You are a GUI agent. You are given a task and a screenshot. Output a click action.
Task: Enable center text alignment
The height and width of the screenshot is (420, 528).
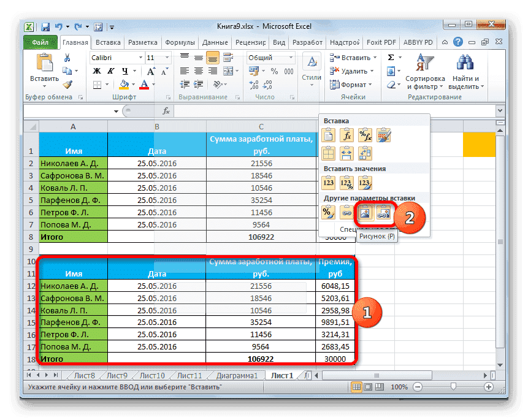pyautogui.click(x=197, y=71)
